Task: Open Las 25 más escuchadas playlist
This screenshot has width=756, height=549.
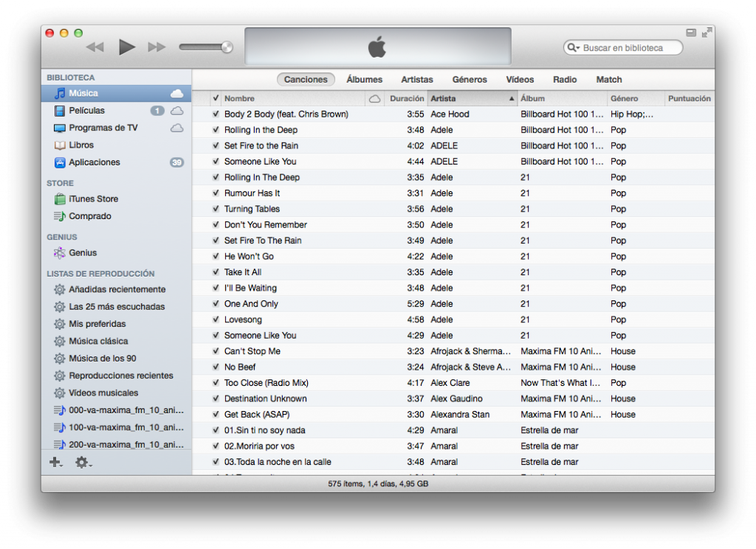Action: pyautogui.click(x=116, y=306)
